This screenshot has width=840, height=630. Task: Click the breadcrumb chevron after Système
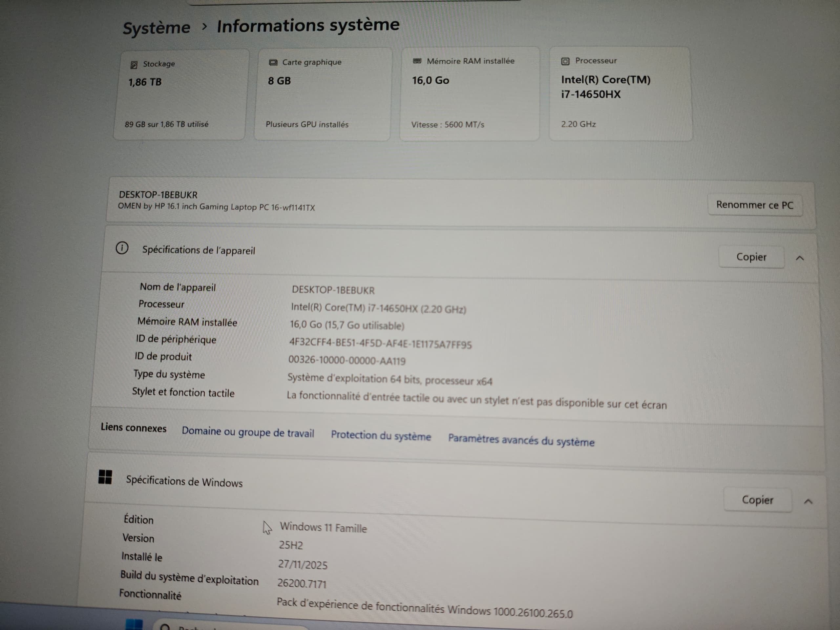(204, 27)
